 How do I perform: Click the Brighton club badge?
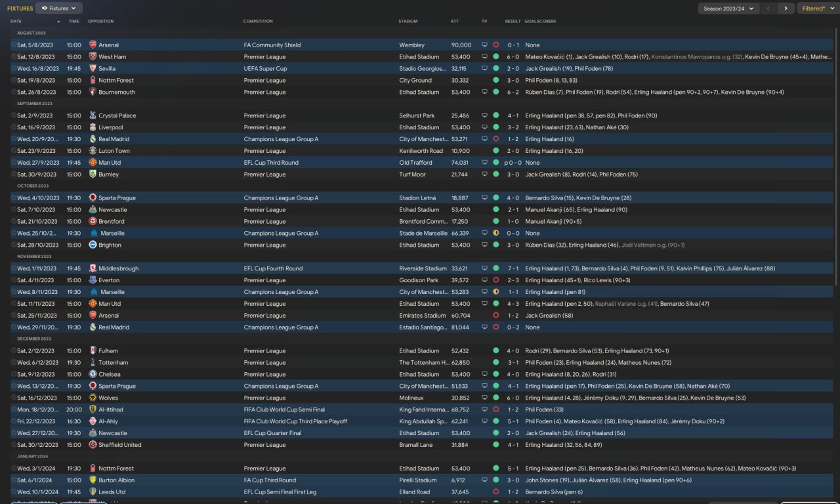(x=93, y=245)
